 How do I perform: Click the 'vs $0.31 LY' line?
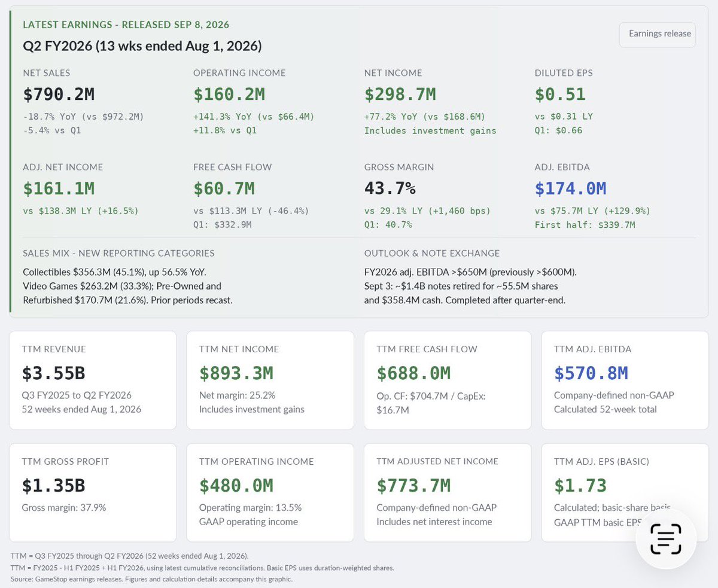564,116
